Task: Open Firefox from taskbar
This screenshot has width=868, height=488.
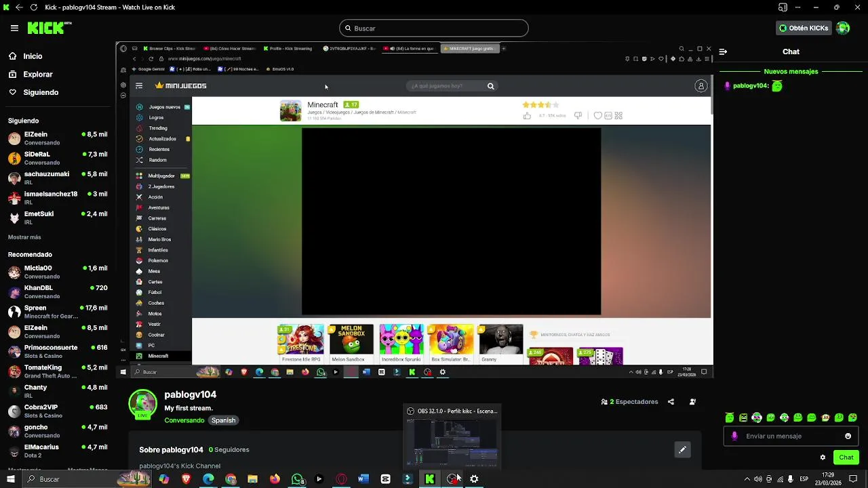Action: [x=275, y=479]
